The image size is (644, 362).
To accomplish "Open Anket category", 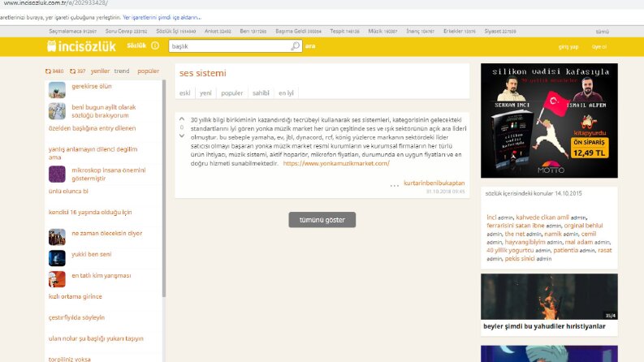I will (x=218, y=31).
